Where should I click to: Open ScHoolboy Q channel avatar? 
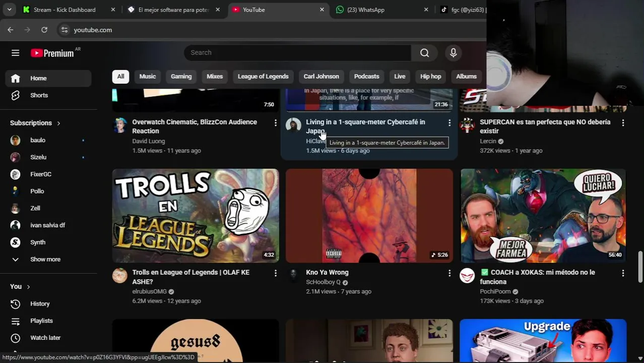(293, 275)
